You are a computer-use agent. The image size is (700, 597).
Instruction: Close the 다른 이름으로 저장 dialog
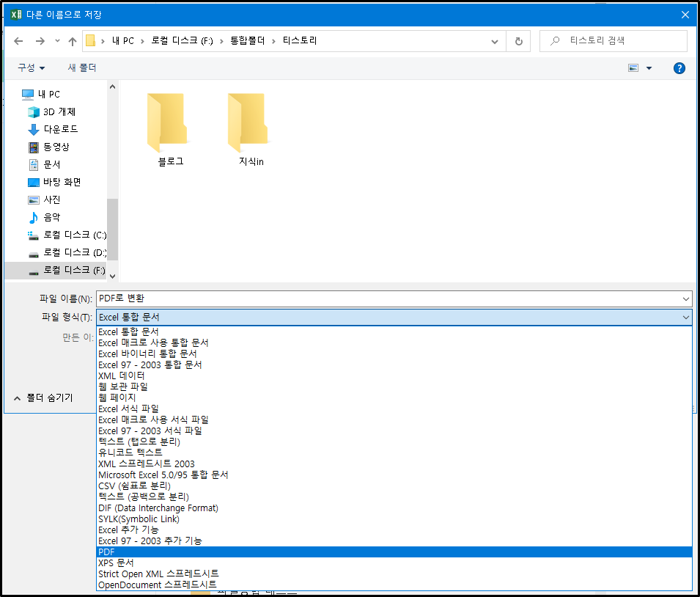(685, 15)
